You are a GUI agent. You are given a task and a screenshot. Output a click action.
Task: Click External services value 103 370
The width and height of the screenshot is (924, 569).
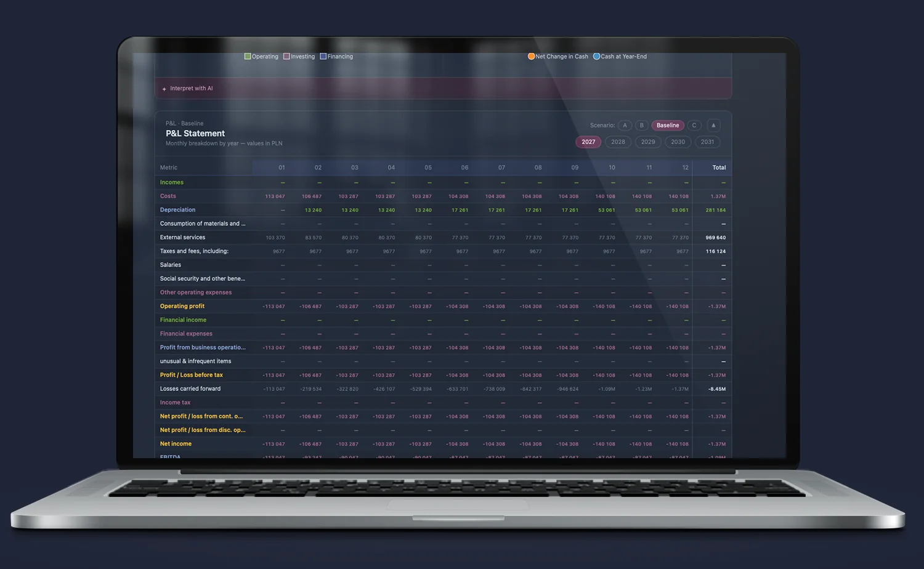(x=275, y=238)
